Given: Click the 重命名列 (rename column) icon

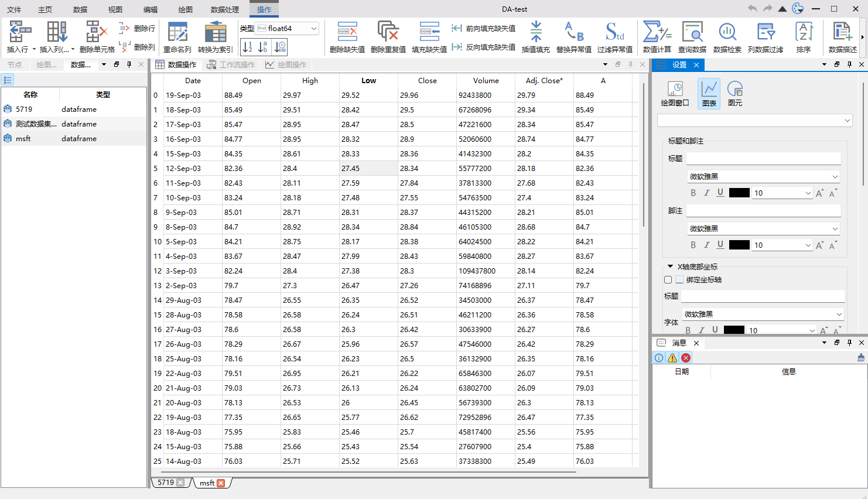Looking at the screenshot, I should 177,37.
